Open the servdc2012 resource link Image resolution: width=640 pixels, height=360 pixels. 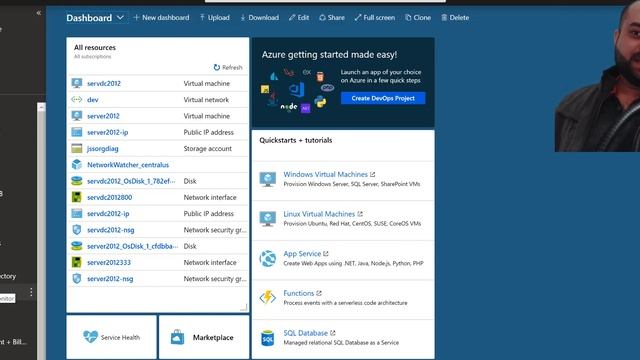[104, 83]
